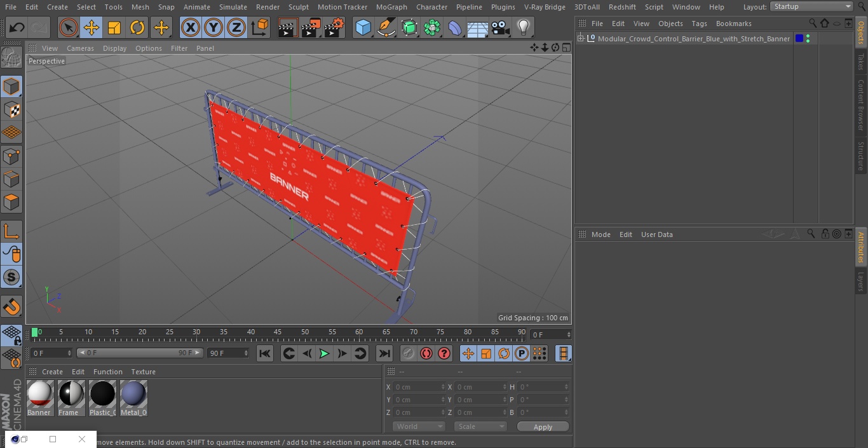Toggle the object visibility dots

tap(808, 39)
